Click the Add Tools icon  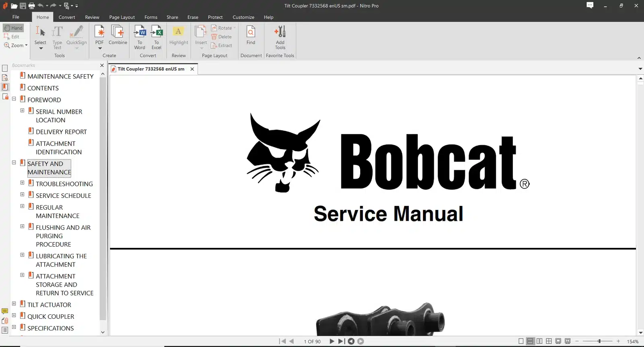pyautogui.click(x=280, y=37)
